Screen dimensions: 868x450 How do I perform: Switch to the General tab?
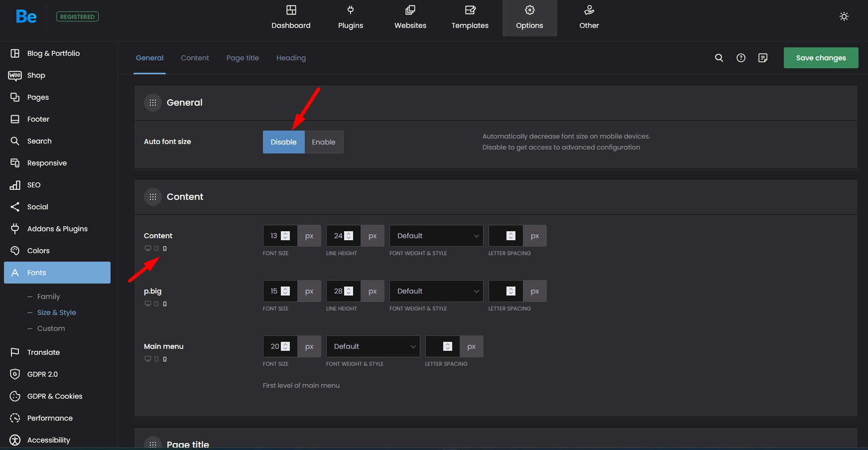149,58
